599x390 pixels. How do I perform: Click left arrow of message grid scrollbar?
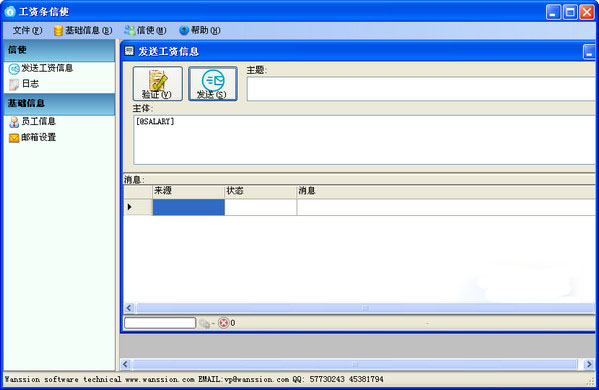click(x=129, y=308)
